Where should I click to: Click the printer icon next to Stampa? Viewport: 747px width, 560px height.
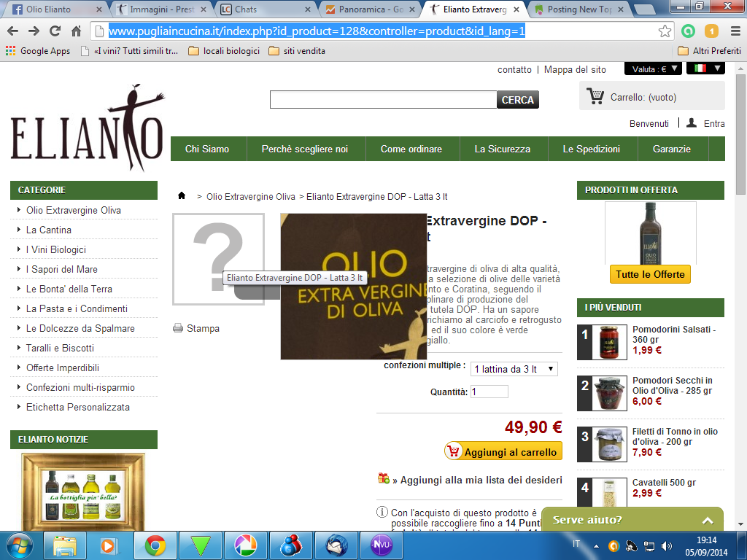pyautogui.click(x=178, y=328)
